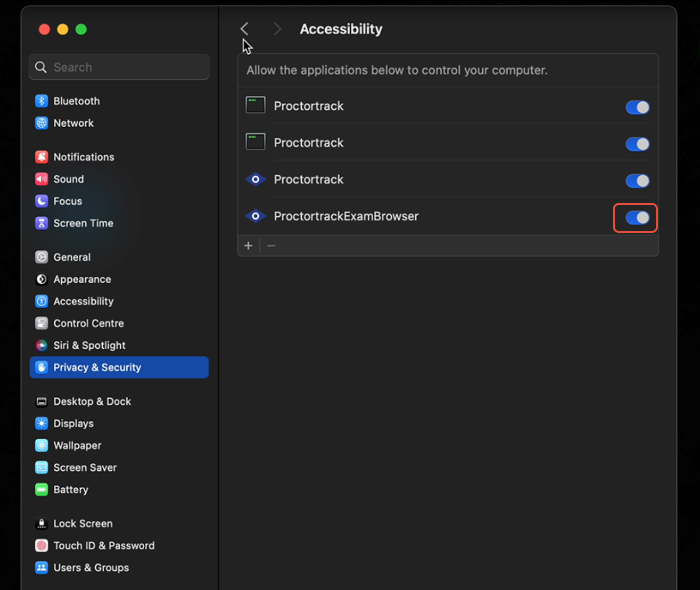Screen dimensions: 700x590
Task: Click the Battery icon in sidebar
Action: pos(42,489)
